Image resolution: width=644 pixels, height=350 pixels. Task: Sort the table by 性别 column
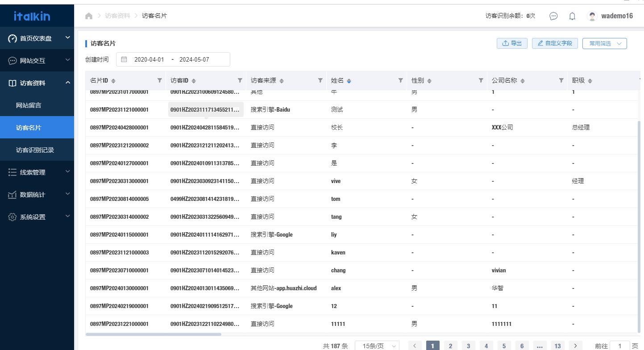(429, 81)
